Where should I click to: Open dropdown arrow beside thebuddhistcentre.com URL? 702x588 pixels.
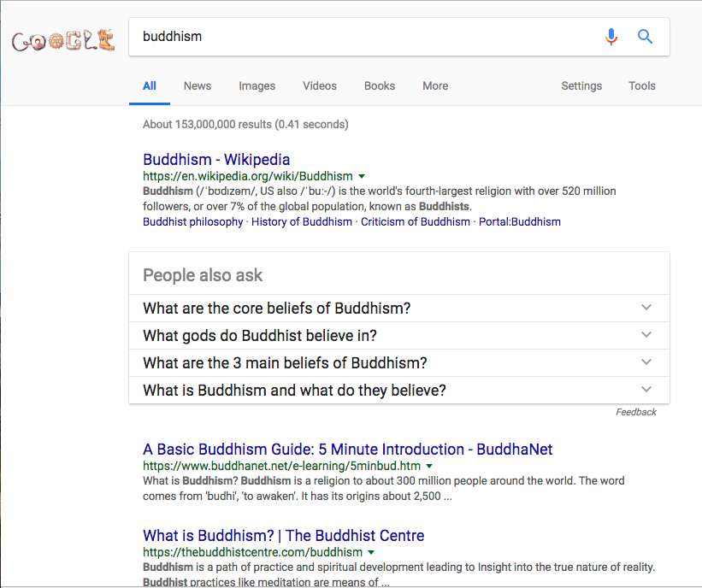(371, 553)
